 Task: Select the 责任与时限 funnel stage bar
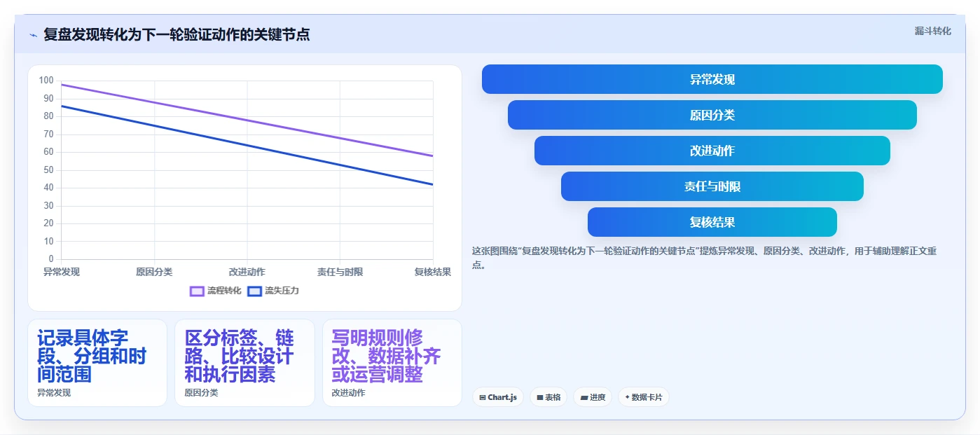pos(712,186)
